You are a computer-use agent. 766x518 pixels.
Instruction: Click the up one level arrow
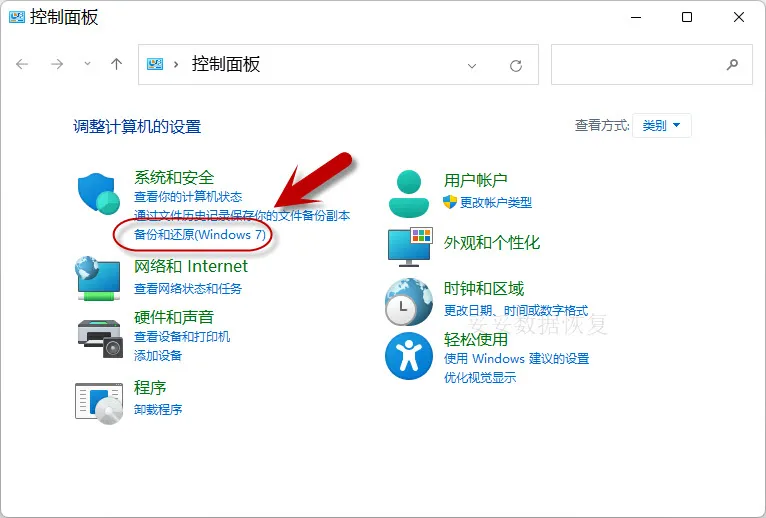tap(116, 64)
